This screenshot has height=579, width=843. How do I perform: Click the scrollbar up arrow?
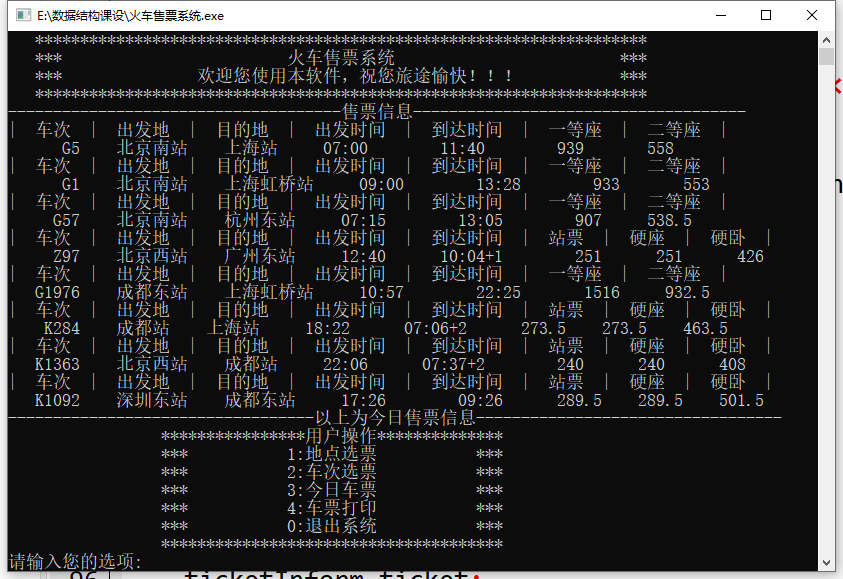[x=827, y=40]
